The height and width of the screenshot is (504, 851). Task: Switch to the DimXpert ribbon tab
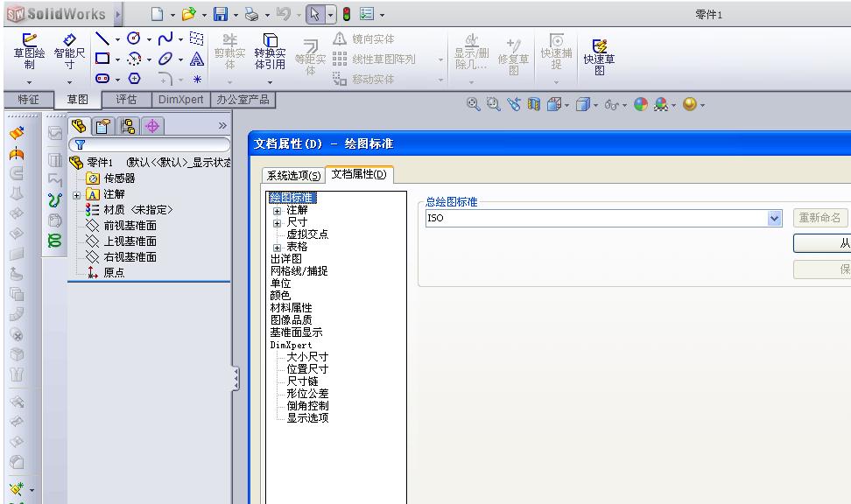(180, 100)
